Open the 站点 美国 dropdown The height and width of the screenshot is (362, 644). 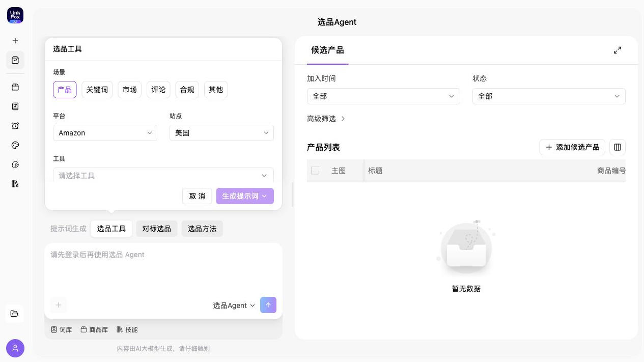point(221,133)
